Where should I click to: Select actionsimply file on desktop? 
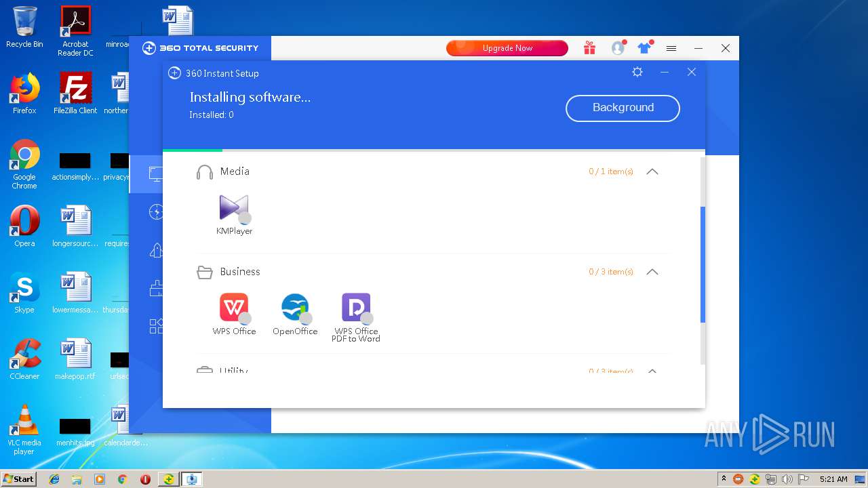tap(75, 166)
